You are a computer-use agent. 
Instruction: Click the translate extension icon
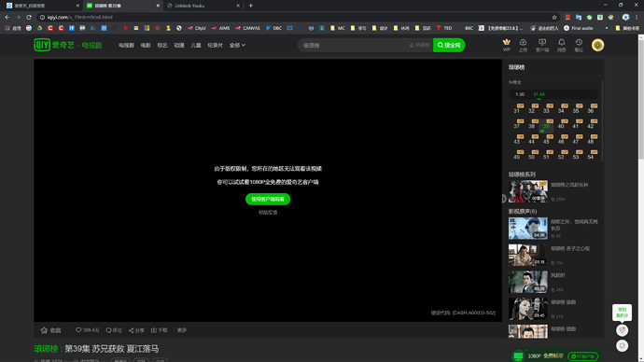pos(579,17)
